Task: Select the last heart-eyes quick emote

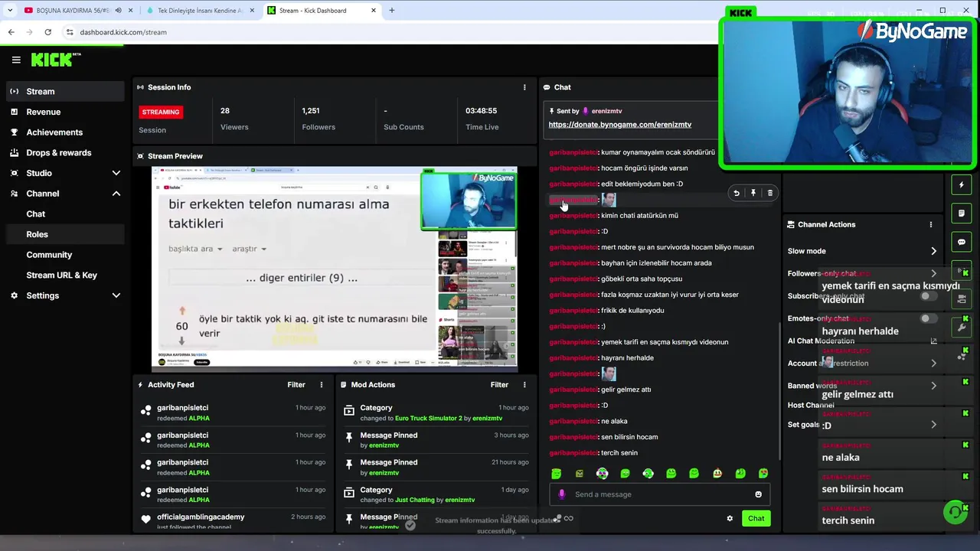Action: [x=763, y=474]
